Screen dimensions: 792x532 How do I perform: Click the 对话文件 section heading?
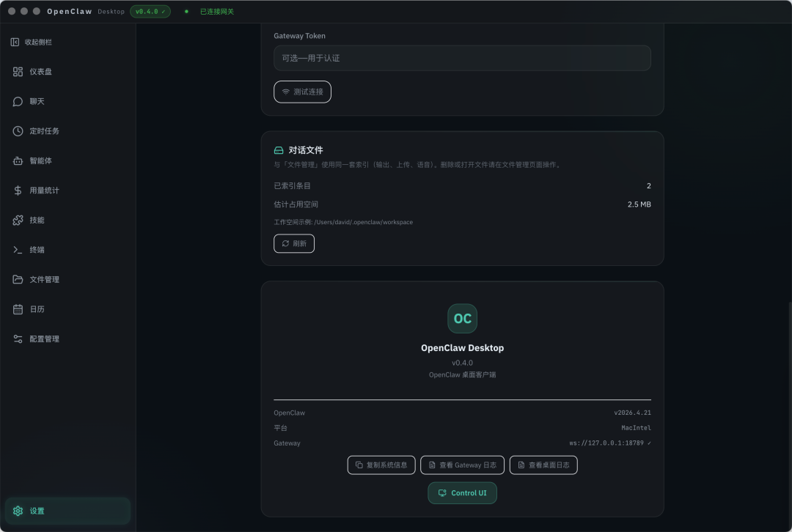pyautogui.click(x=306, y=150)
